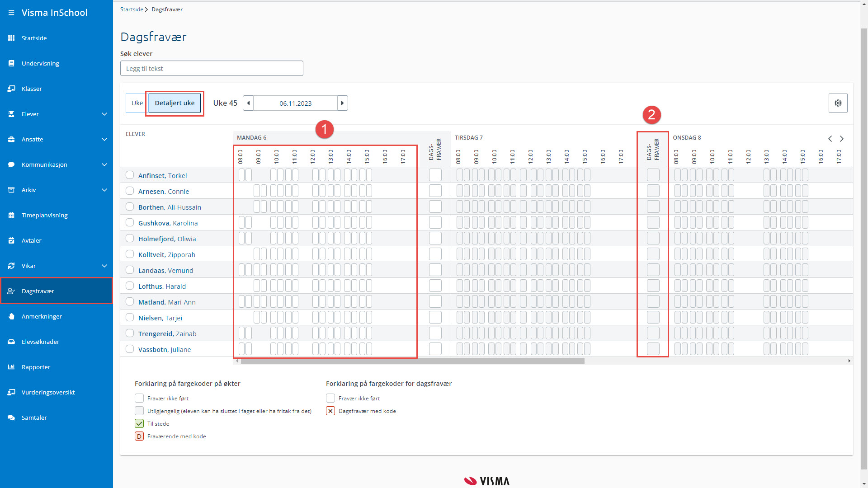Expand the Arkiv submenu chevron
Image resolution: width=868 pixels, height=488 pixels.
coord(104,190)
